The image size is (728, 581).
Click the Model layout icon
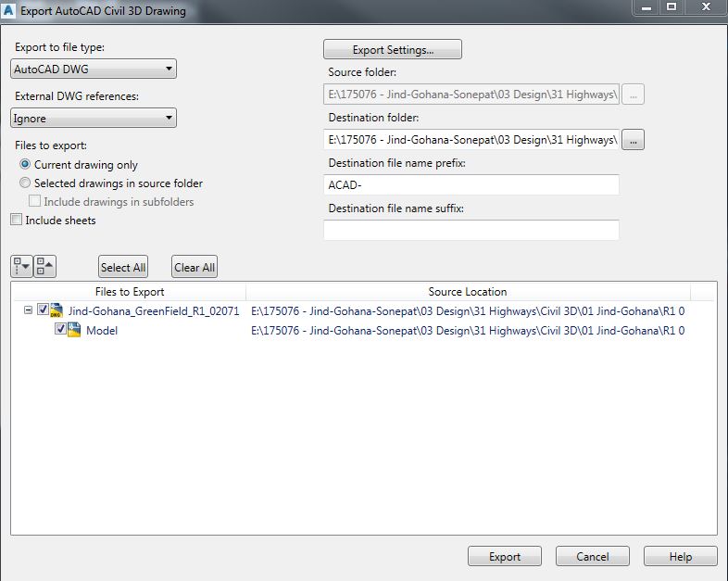(x=74, y=330)
